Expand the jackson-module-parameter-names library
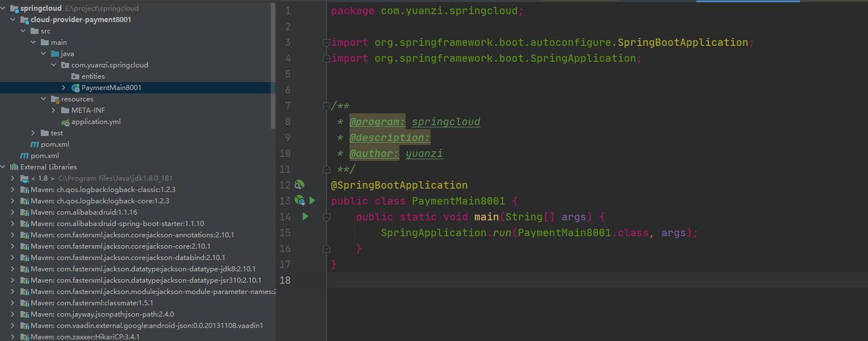 (13, 292)
